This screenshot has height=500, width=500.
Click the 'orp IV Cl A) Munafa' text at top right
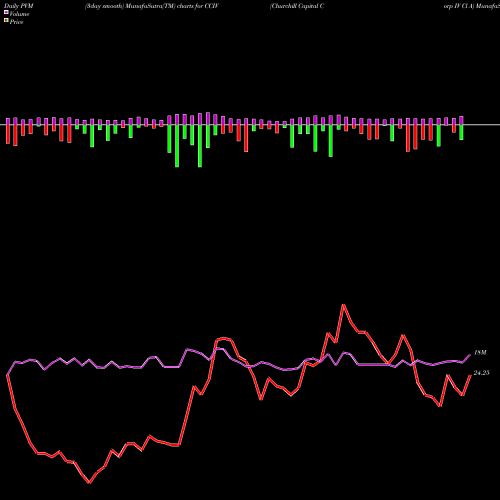[x=472, y=6]
